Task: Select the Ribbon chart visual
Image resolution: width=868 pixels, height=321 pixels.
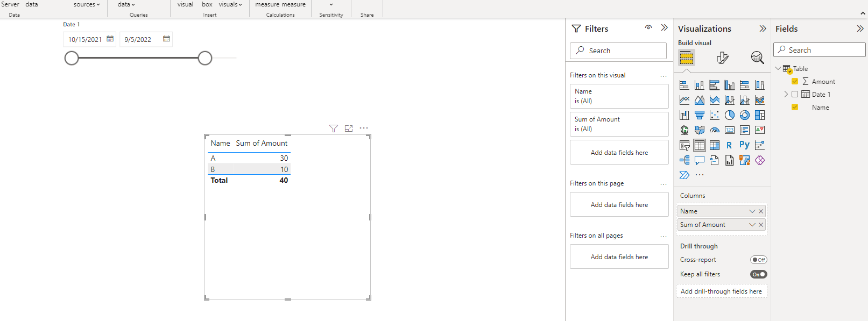Action: point(759,100)
